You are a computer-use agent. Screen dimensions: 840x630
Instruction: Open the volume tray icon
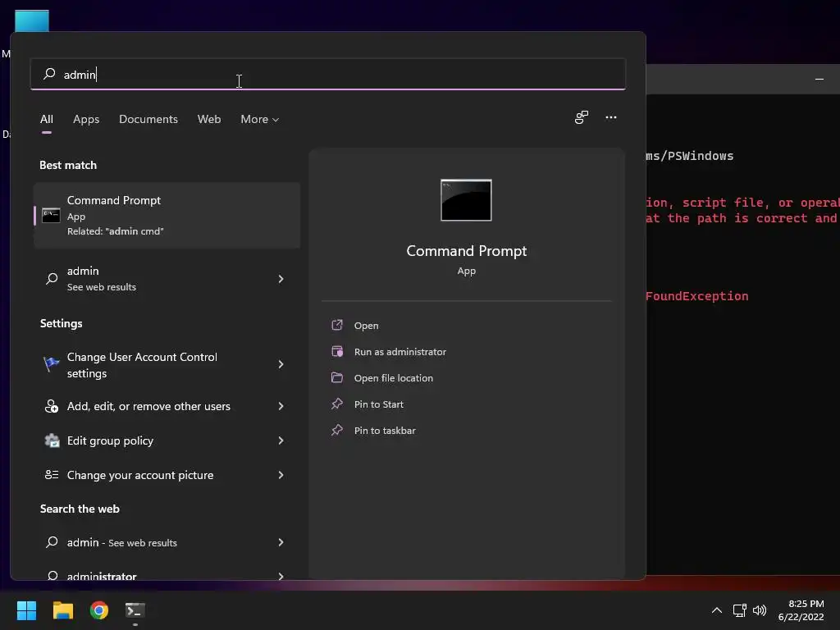click(x=759, y=610)
